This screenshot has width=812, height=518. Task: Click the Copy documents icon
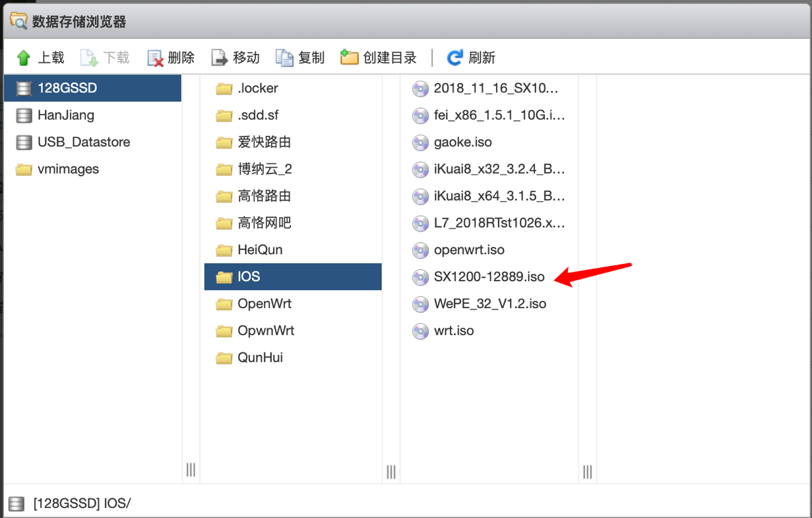284,58
